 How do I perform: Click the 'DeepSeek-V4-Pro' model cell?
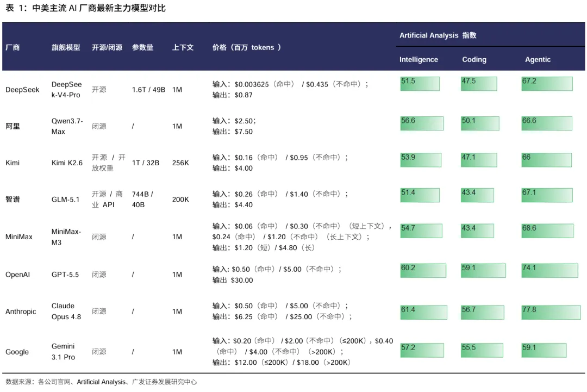tap(67, 90)
